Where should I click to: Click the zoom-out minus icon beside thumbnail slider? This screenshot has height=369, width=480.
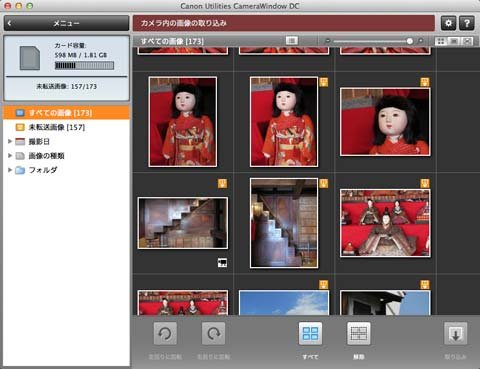click(327, 41)
